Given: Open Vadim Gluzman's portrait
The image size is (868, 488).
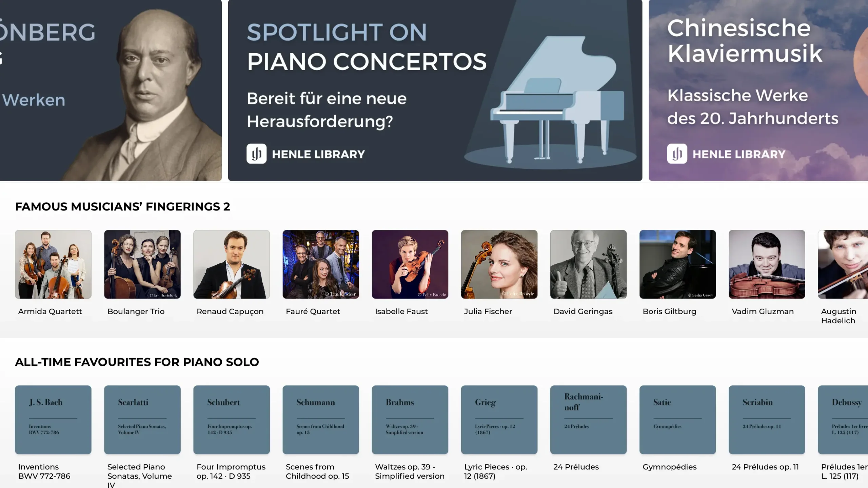Looking at the screenshot, I should 766,264.
